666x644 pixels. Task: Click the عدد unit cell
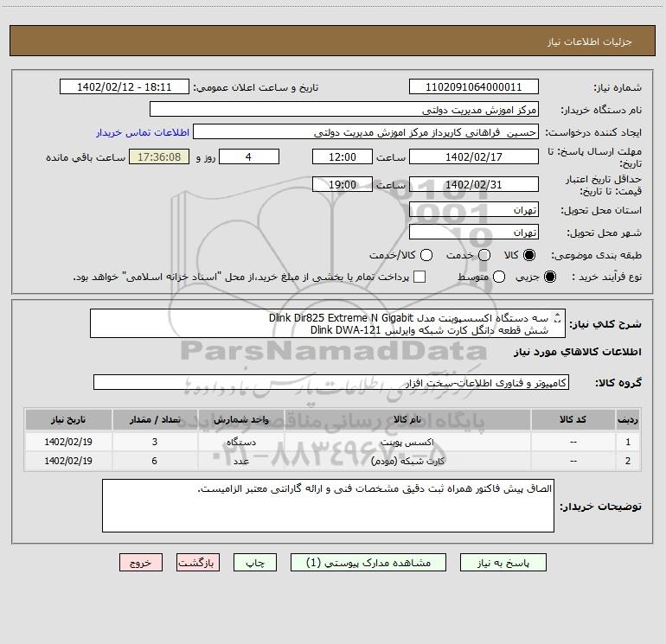coord(240,461)
